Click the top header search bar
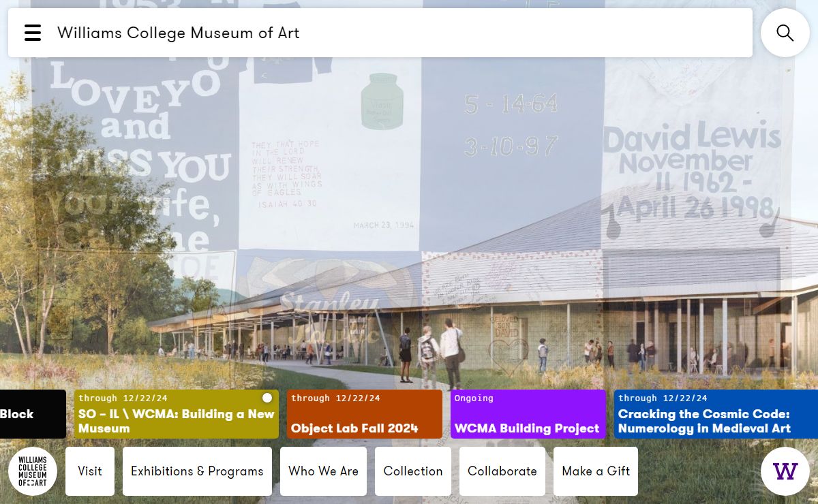The image size is (818, 504). click(x=380, y=33)
